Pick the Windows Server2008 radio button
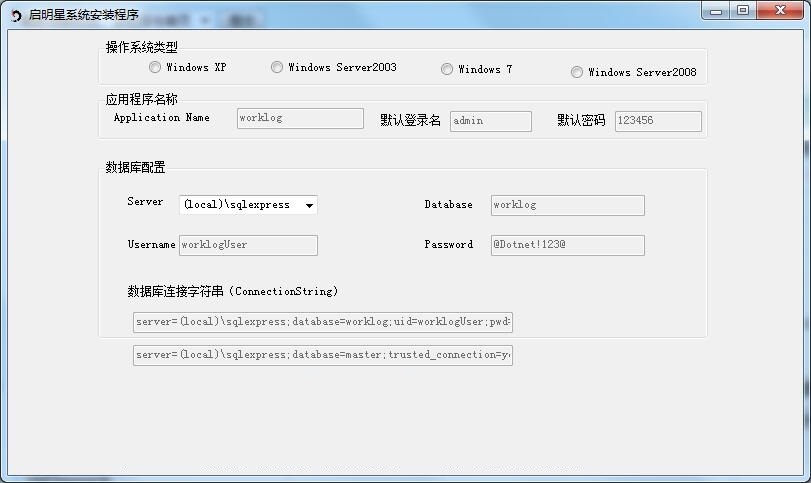 [577, 72]
